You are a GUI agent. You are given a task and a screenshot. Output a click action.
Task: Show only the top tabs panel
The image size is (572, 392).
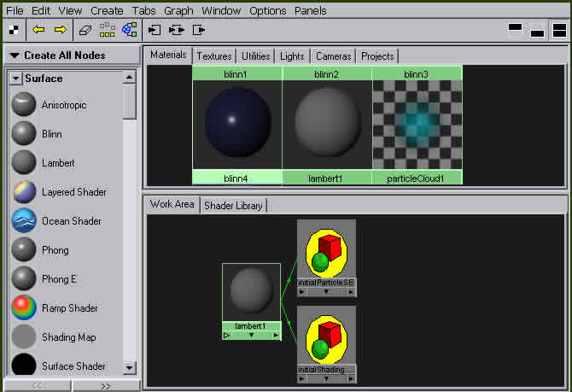click(515, 30)
